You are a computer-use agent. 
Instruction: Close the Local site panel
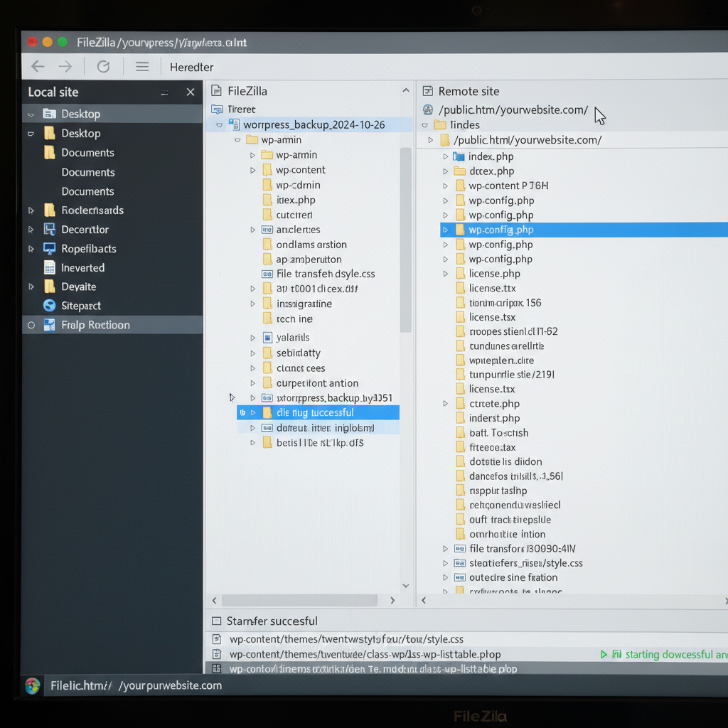click(x=191, y=92)
